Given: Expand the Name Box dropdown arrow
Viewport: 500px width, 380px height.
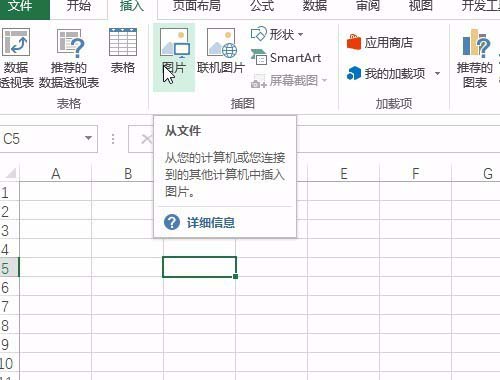Looking at the screenshot, I should (x=88, y=138).
